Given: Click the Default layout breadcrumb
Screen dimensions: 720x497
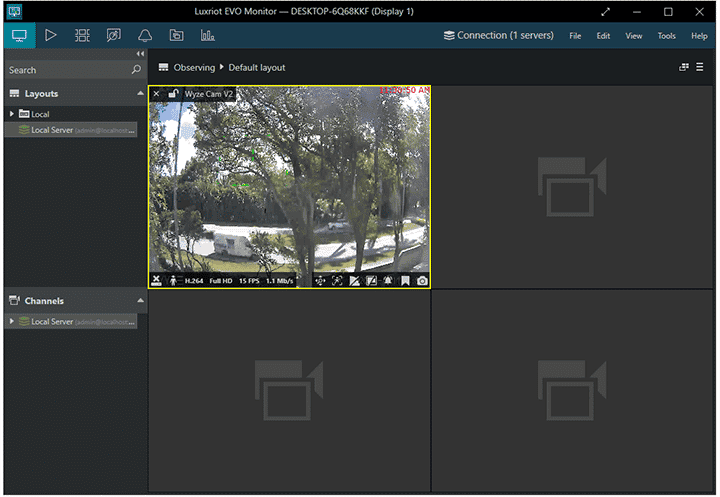Looking at the screenshot, I should [x=257, y=68].
